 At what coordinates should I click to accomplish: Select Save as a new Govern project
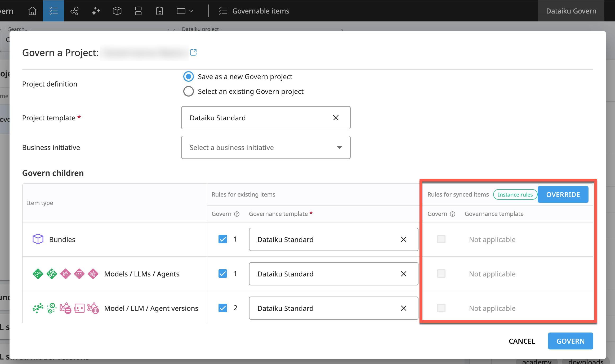point(189,77)
